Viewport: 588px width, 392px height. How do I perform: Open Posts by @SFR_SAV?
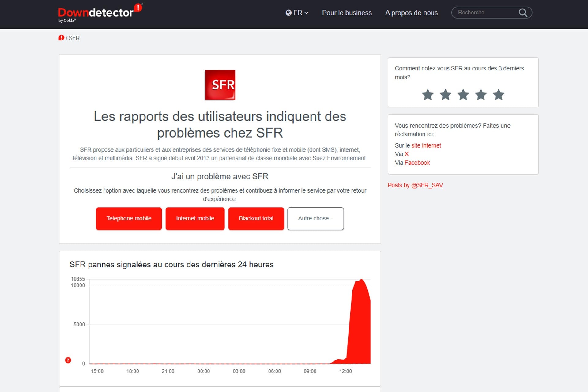coord(415,185)
